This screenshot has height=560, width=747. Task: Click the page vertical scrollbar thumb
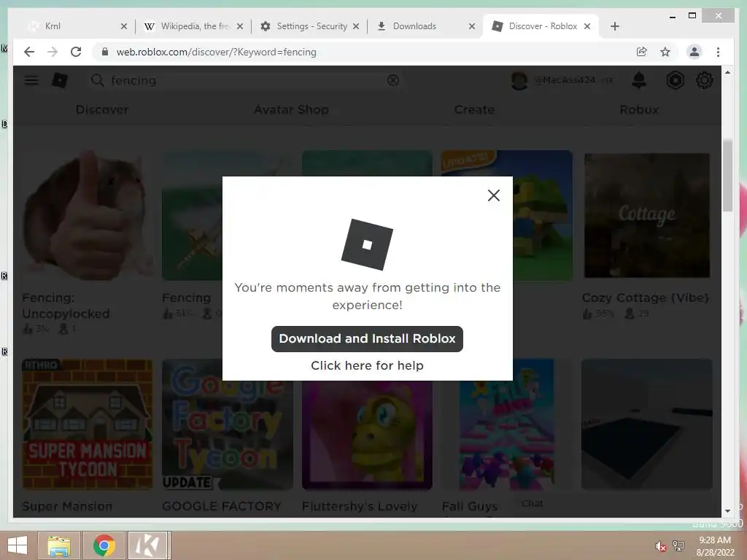click(727, 175)
